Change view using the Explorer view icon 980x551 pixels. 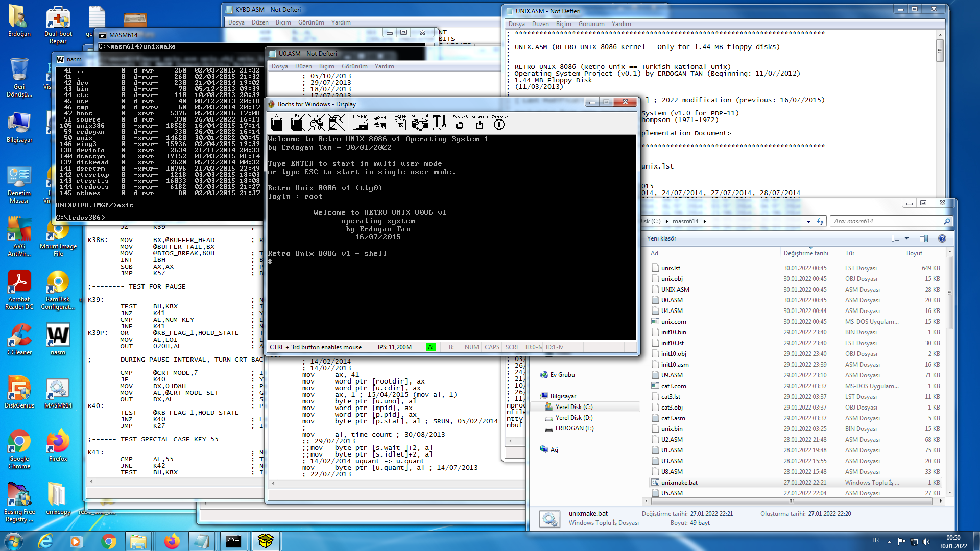[x=895, y=238]
